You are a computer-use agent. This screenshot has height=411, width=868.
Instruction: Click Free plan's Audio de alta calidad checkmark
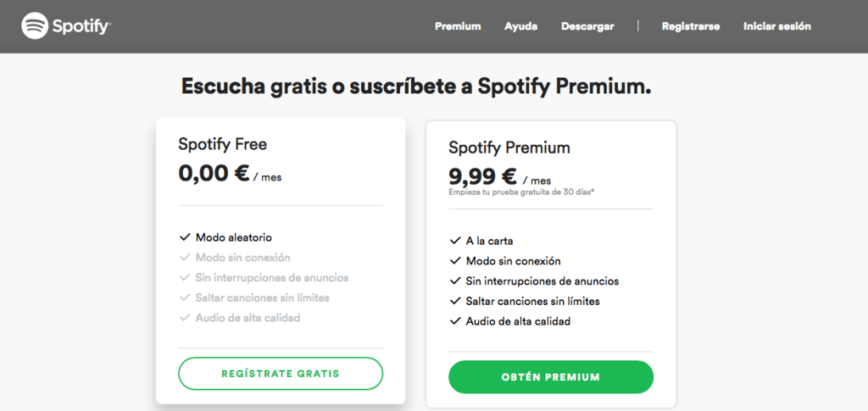(185, 319)
